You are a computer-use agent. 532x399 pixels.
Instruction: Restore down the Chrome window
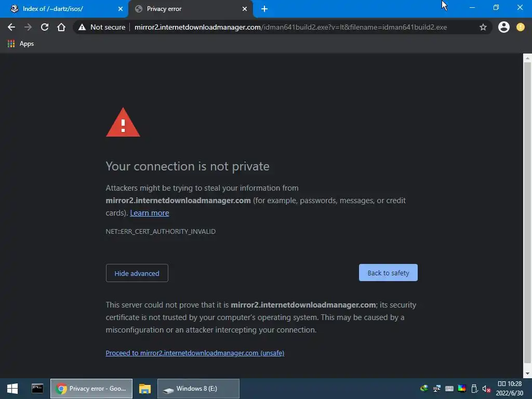(x=496, y=7)
